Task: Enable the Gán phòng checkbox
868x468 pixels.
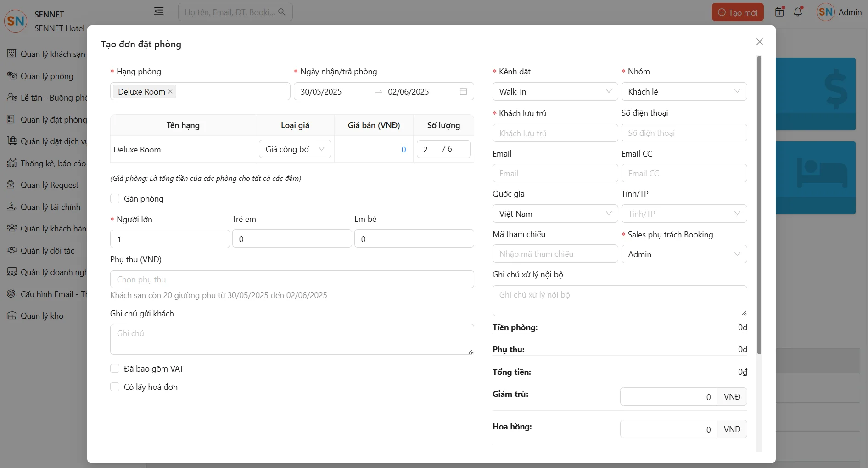Action: [115, 198]
